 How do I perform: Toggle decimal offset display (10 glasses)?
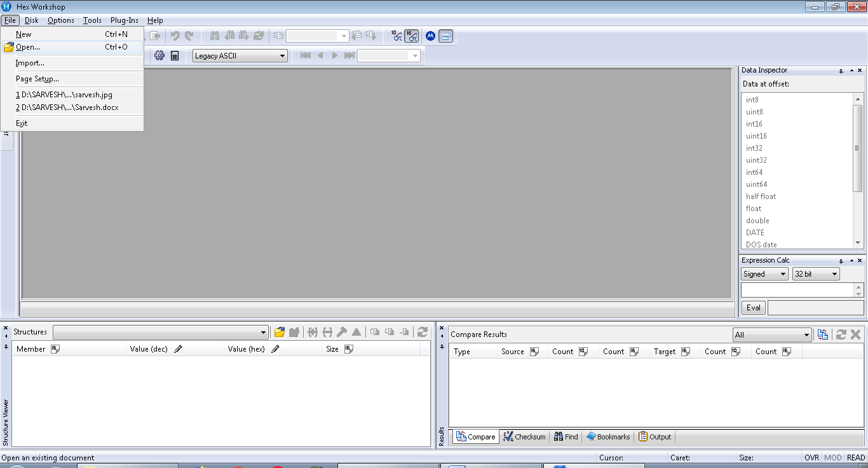(x=397, y=36)
